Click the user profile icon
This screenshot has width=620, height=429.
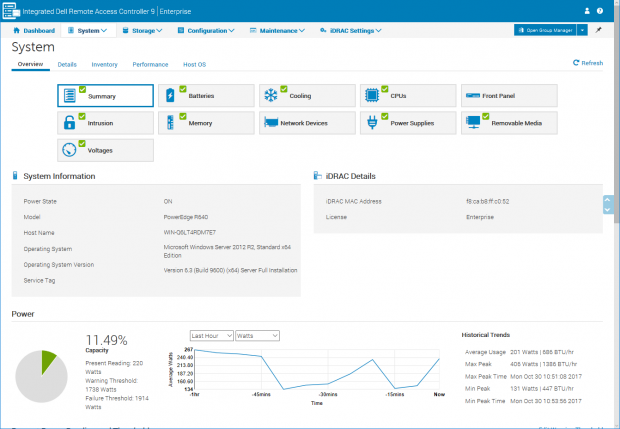click(x=586, y=12)
